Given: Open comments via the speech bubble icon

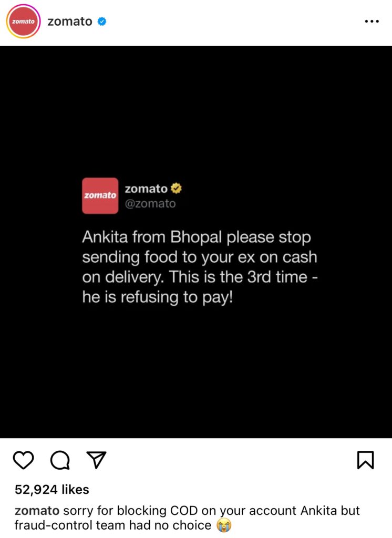Looking at the screenshot, I should [x=60, y=460].
